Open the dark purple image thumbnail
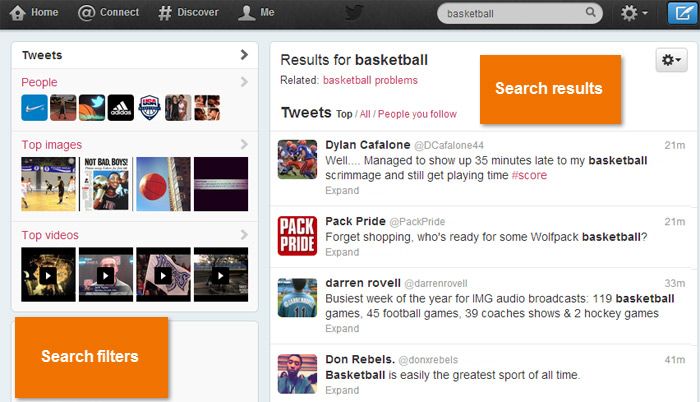 point(221,184)
